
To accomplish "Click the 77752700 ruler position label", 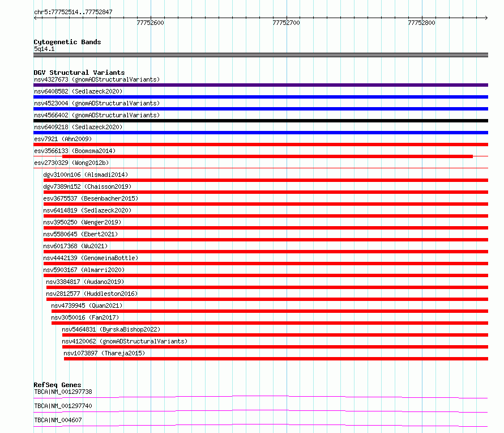I will [286, 23].
